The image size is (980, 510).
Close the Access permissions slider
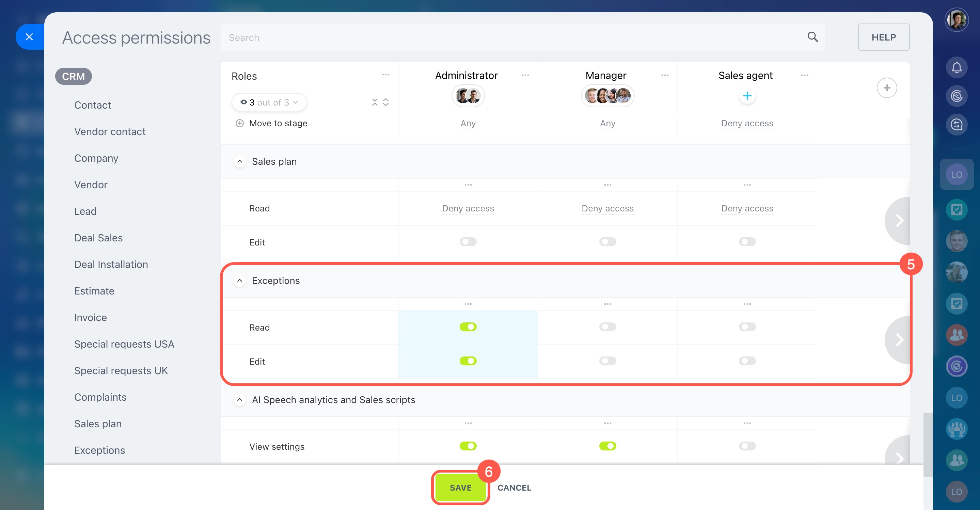[29, 37]
